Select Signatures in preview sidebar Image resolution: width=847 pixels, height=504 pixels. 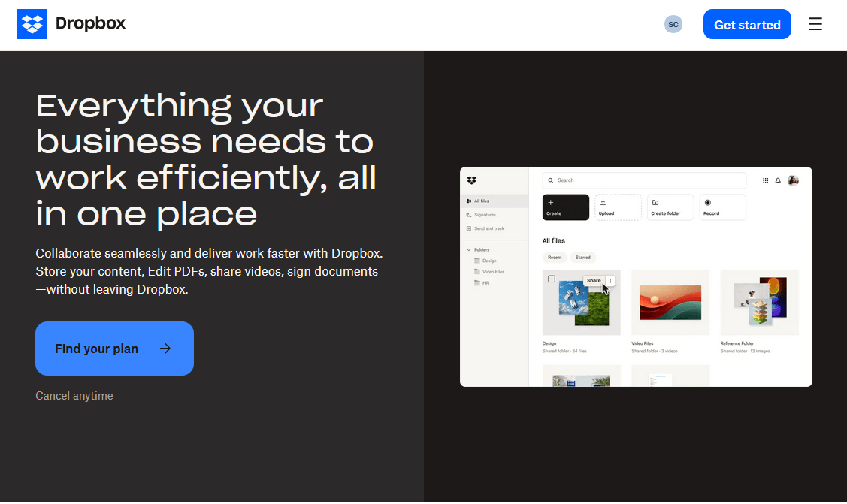click(485, 215)
